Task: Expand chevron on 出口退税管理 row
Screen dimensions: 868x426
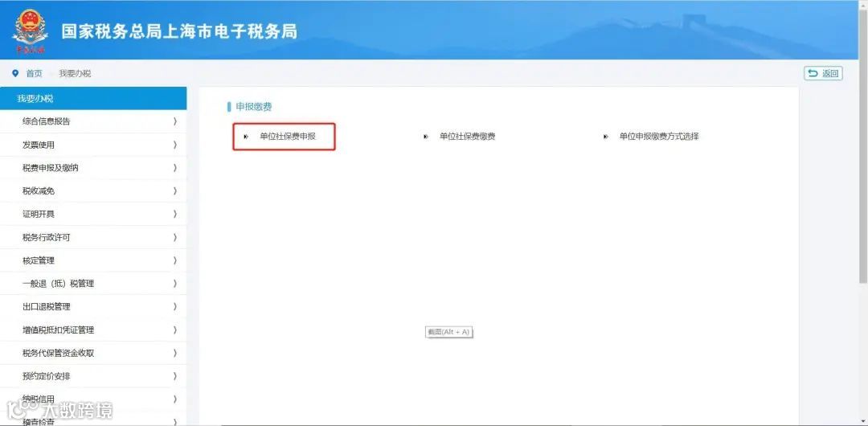Action: [x=175, y=306]
